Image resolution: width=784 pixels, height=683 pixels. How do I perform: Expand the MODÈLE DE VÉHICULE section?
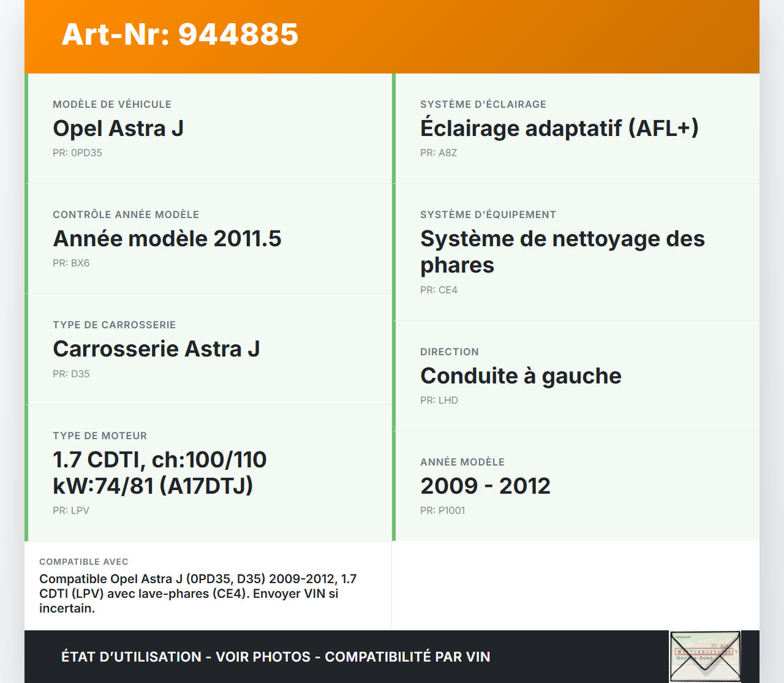tap(112, 104)
